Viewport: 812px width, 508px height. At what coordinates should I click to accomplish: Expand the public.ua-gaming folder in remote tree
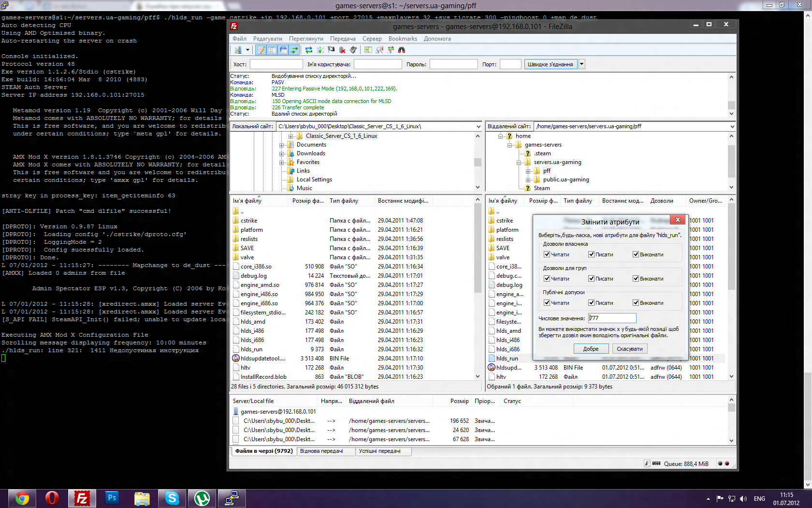pyautogui.click(x=528, y=180)
